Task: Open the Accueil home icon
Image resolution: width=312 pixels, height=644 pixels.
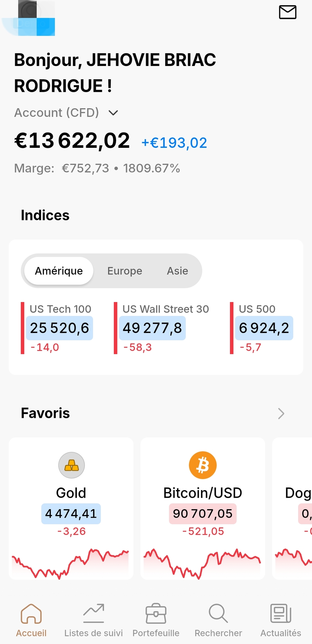Action: point(31,614)
